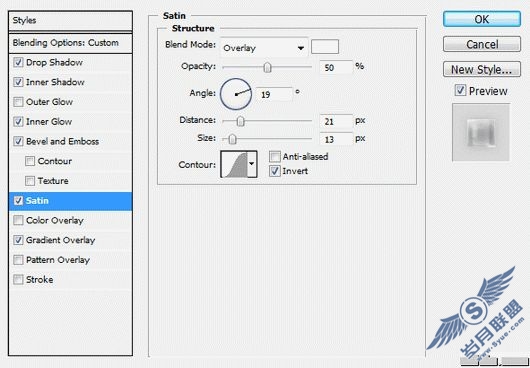Click the New Style... button
The width and height of the screenshot is (530, 368).
[482, 69]
